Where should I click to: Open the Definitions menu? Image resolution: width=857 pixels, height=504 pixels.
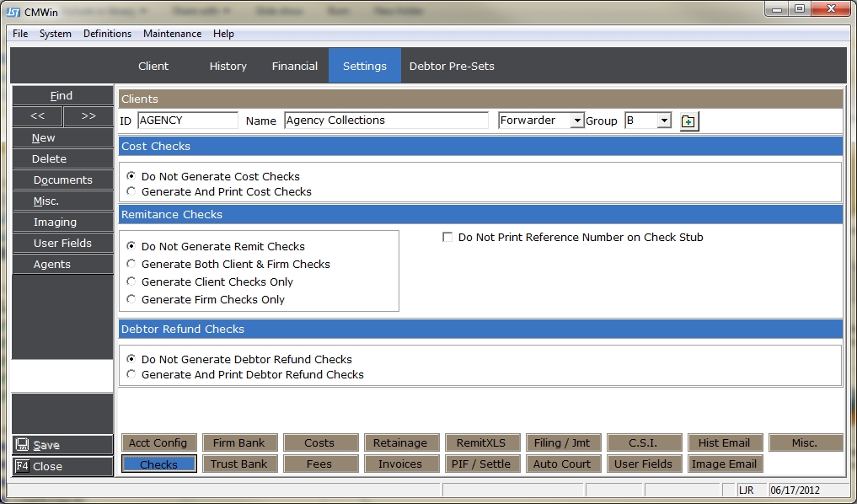[107, 34]
